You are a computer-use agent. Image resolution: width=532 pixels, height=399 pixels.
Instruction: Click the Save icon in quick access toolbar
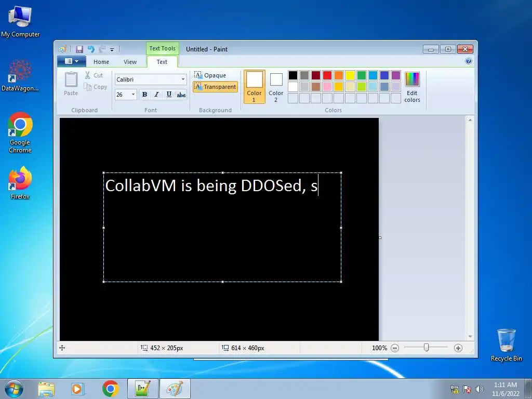[x=79, y=49]
